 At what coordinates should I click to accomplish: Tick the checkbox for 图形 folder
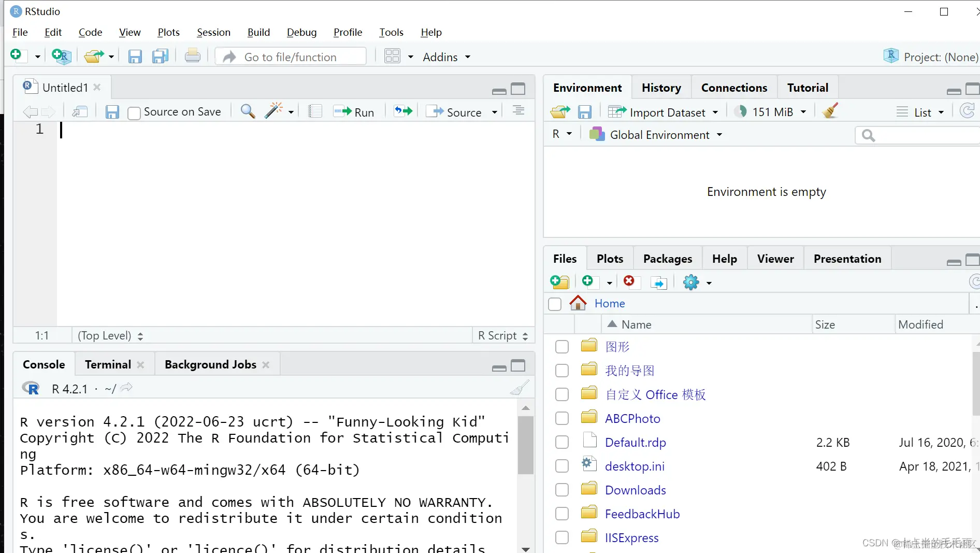[x=562, y=347]
